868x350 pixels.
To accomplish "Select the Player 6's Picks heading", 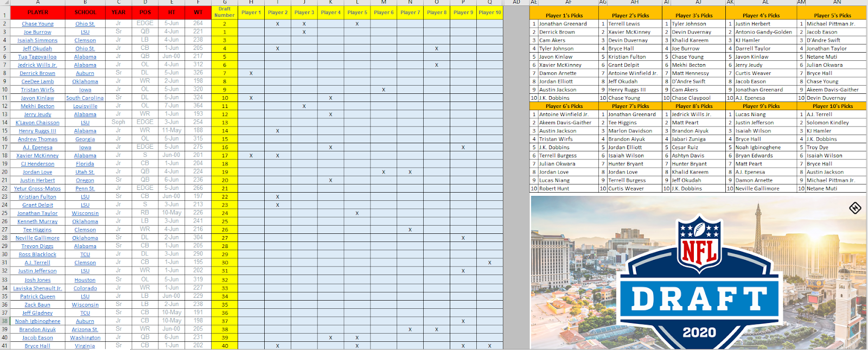I will 564,106.
